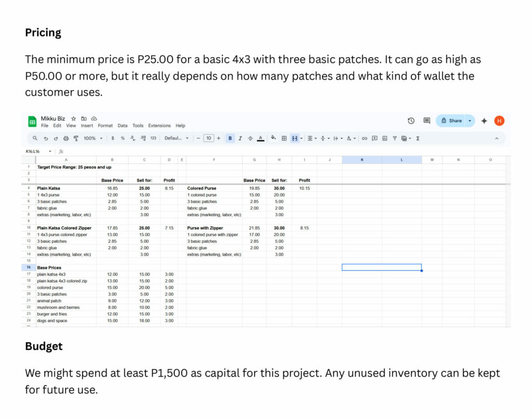Open the fill color picker

pos(273,138)
